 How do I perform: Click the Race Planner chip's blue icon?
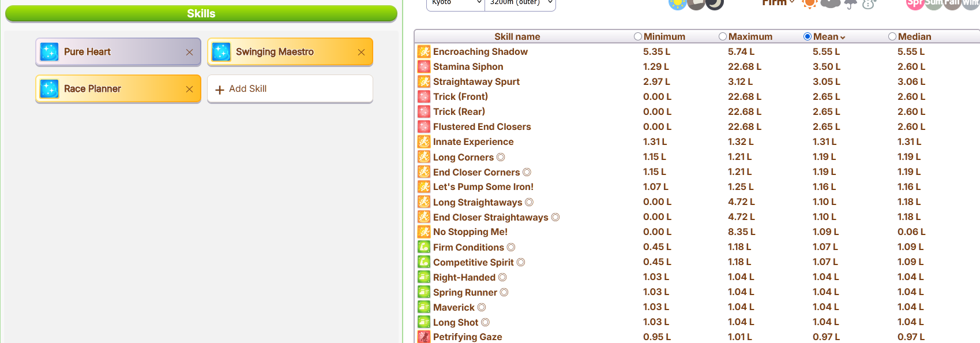(x=49, y=89)
